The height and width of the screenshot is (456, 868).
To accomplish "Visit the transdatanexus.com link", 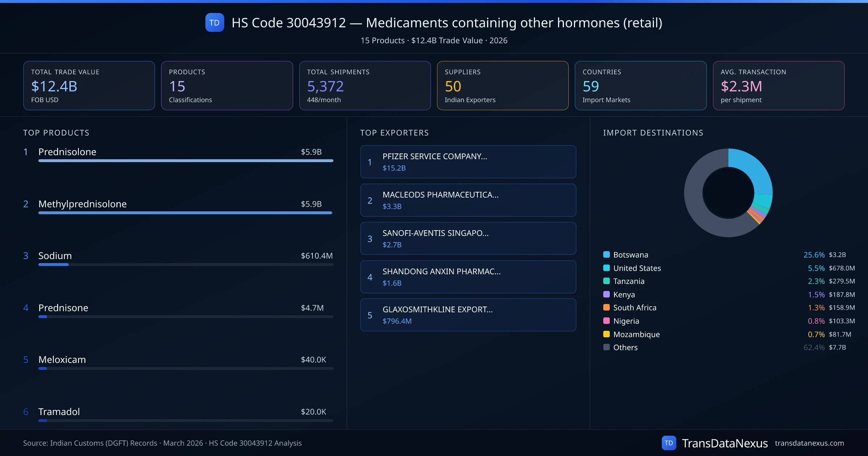I will pos(809,443).
